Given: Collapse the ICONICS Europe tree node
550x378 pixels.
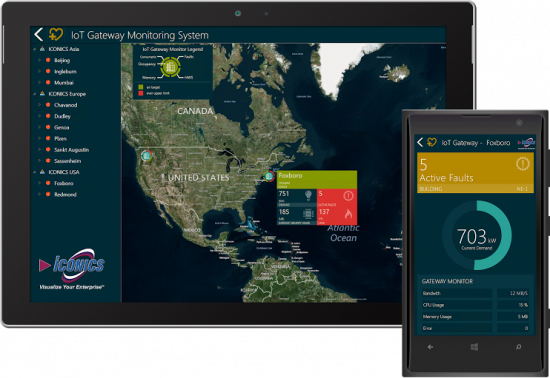Looking at the screenshot, I should (34, 94).
